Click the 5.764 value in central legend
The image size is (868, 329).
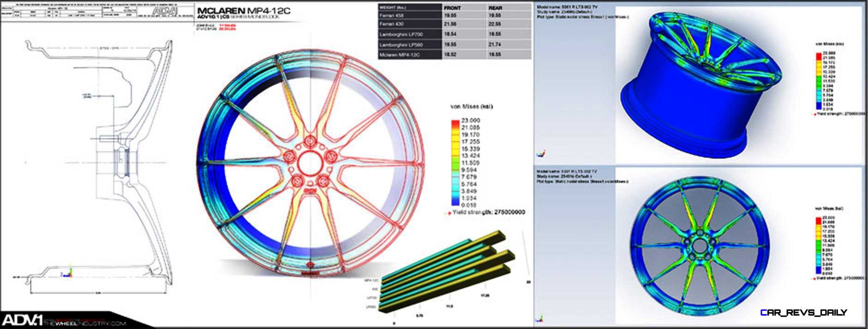[x=469, y=184]
